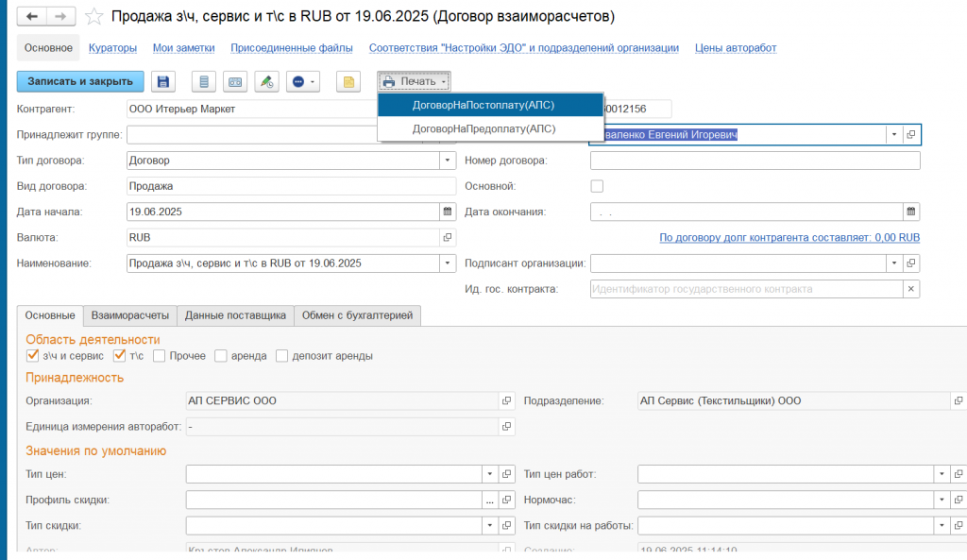Add document to favorites with star icon
This screenshot has height=560, width=967.
(93, 17)
